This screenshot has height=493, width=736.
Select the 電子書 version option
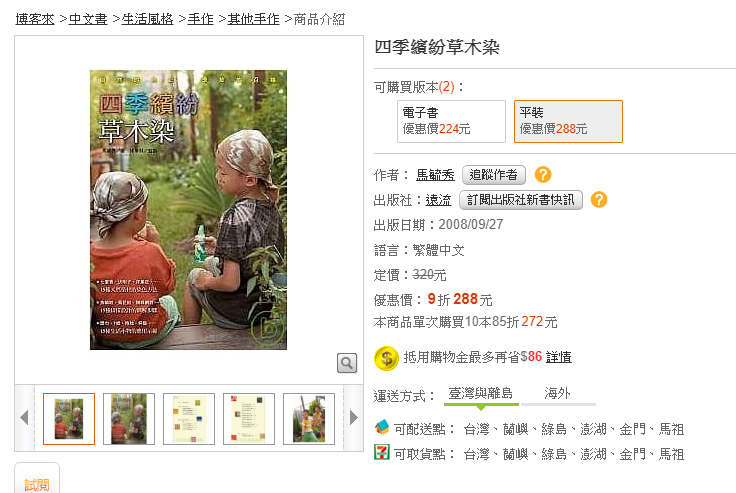[x=451, y=121]
